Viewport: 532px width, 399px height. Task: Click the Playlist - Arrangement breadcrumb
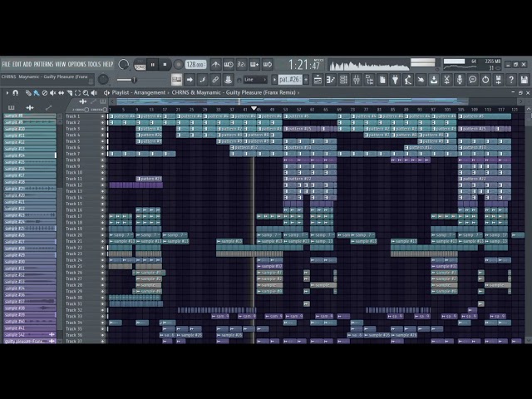139,92
